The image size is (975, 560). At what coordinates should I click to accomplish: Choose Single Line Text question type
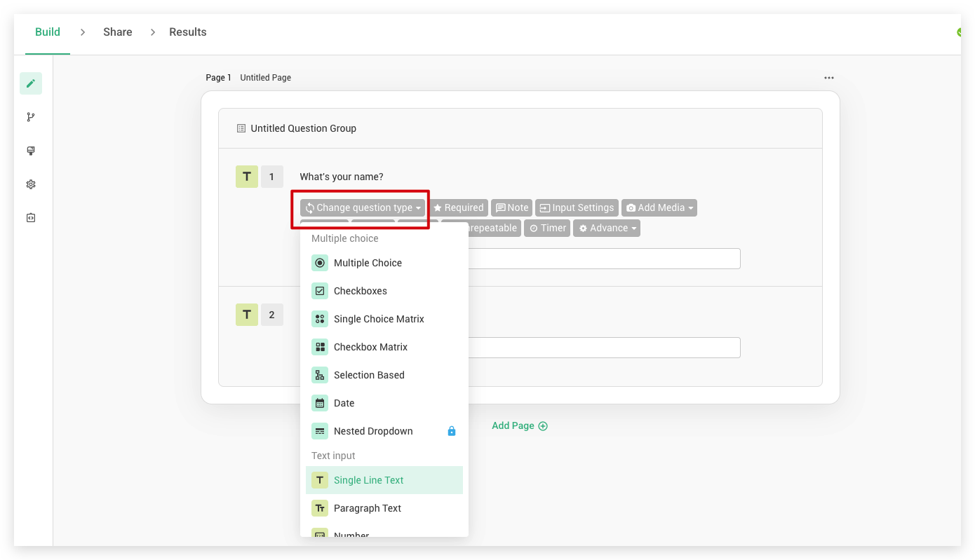pyautogui.click(x=384, y=480)
